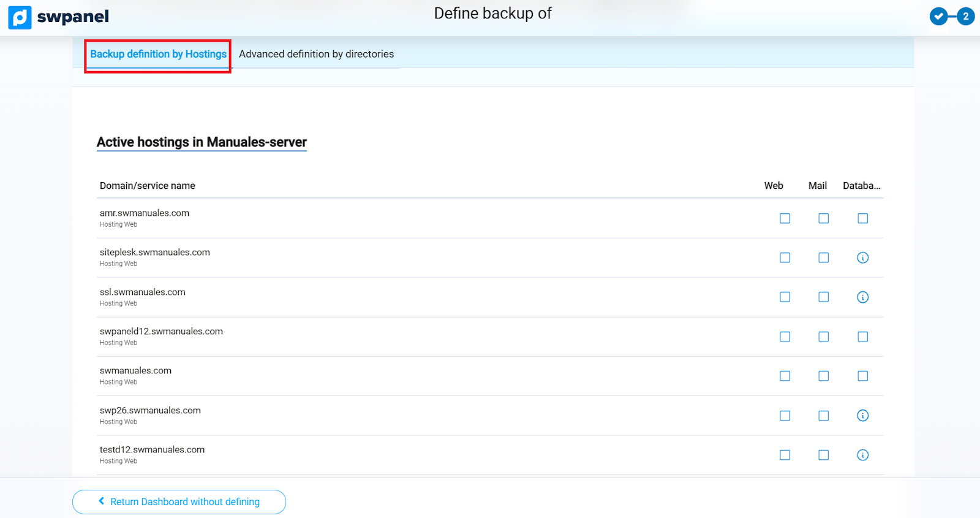Viewport: 980px width, 518px height.
Task: Check Database backup for swmanuales.com
Action: click(862, 376)
